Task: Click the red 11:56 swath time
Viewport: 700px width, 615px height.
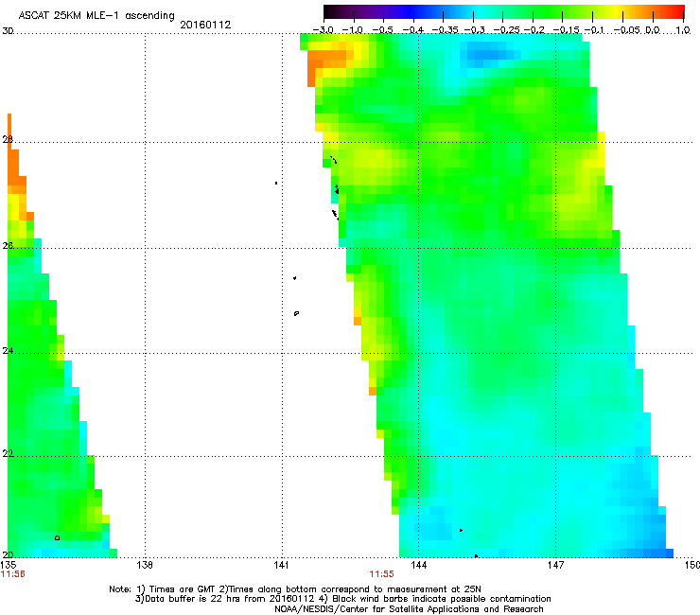Action: tap(12, 574)
